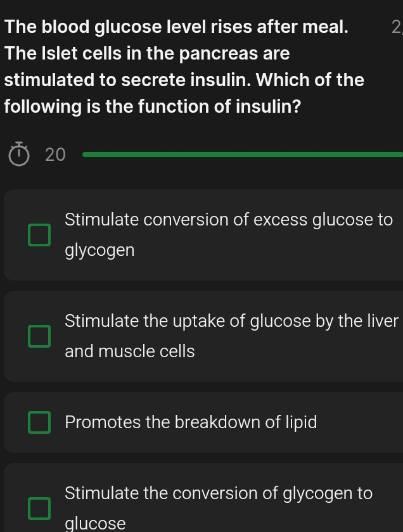The width and height of the screenshot is (403, 532).
Task: Select answer 'Stimulate conversion of excess glucose to glycogen'
Action: point(203,234)
